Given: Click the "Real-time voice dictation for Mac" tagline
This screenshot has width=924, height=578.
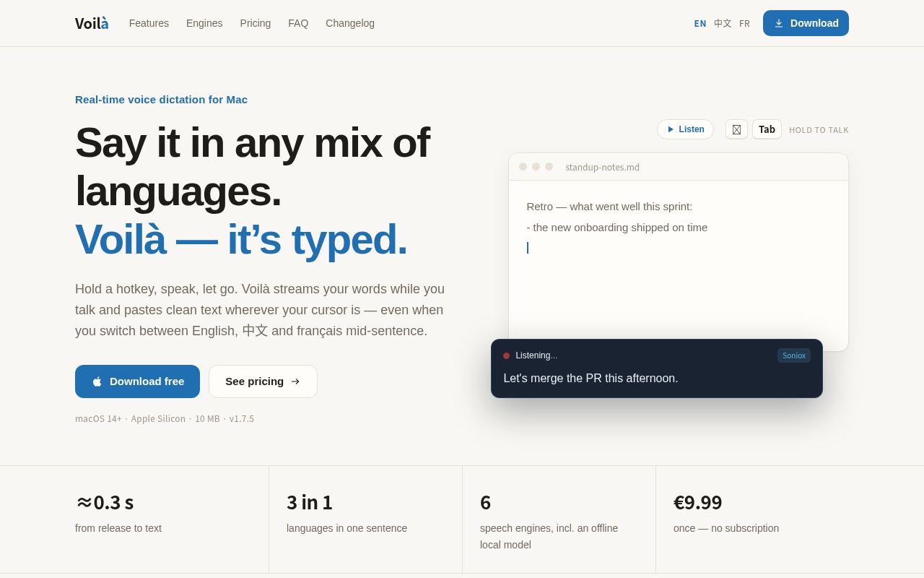Looking at the screenshot, I should pyautogui.click(x=161, y=100).
